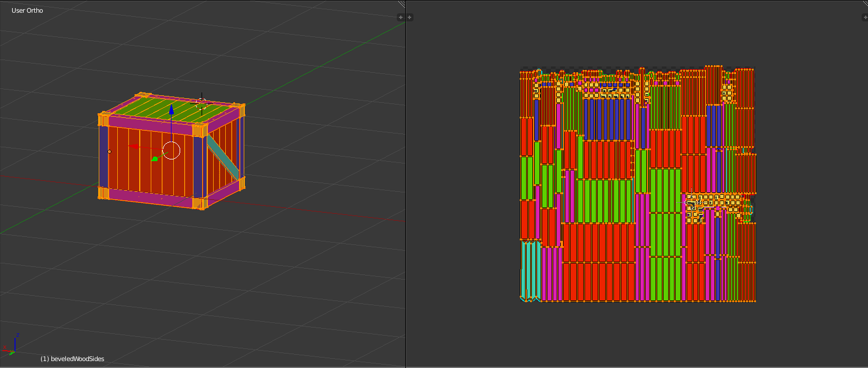Click the cyan UV island in the lower-left of the UV grid
The height and width of the screenshot is (368, 868).
(531, 272)
